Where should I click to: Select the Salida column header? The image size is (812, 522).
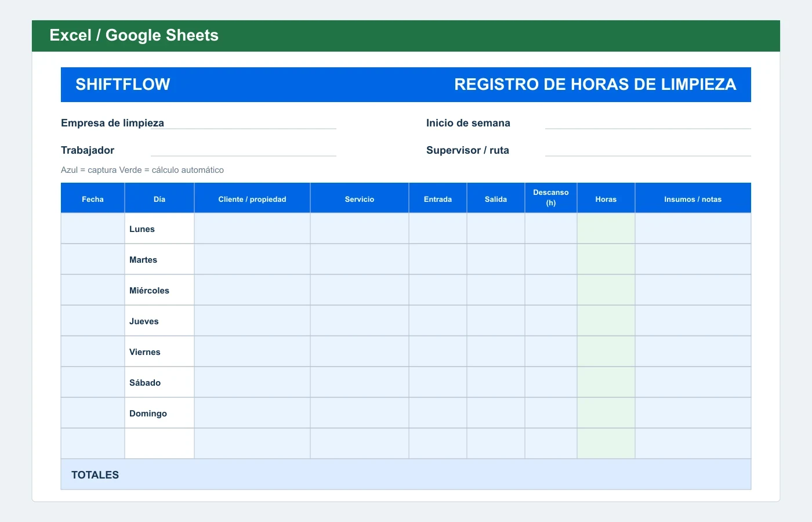click(x=496, y=198)
